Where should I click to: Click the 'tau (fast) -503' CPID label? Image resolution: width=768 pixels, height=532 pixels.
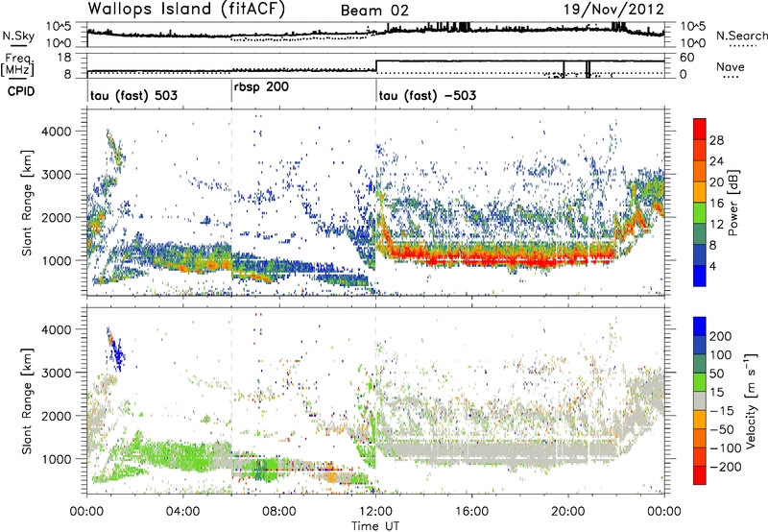(427, 95)
